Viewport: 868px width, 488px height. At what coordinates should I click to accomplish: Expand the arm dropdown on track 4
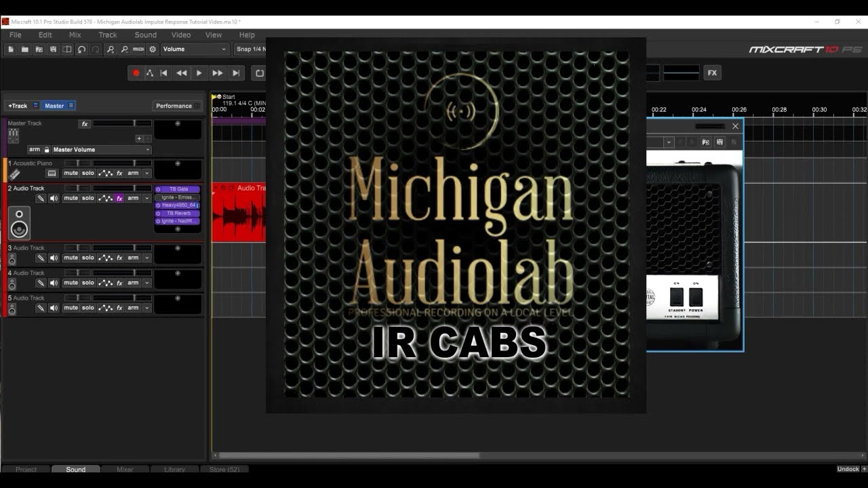coord(146,283)
